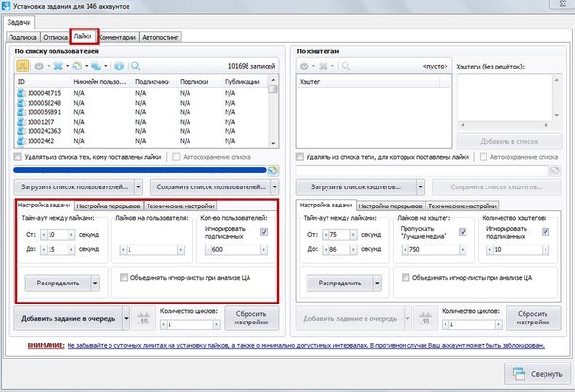Viewport: 575px width, 392px height.
Task: Click the Подписчики column header
Action: tap(152, 82)
